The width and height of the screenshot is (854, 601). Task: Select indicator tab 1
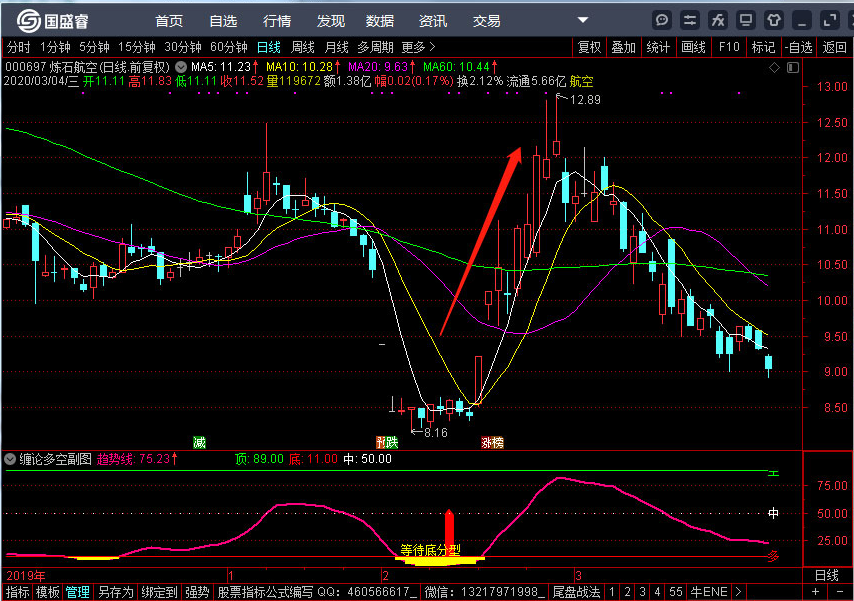612,592
